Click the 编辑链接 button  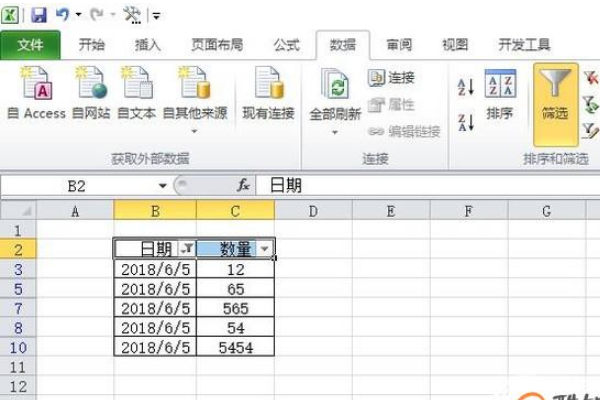pos(404,132)
